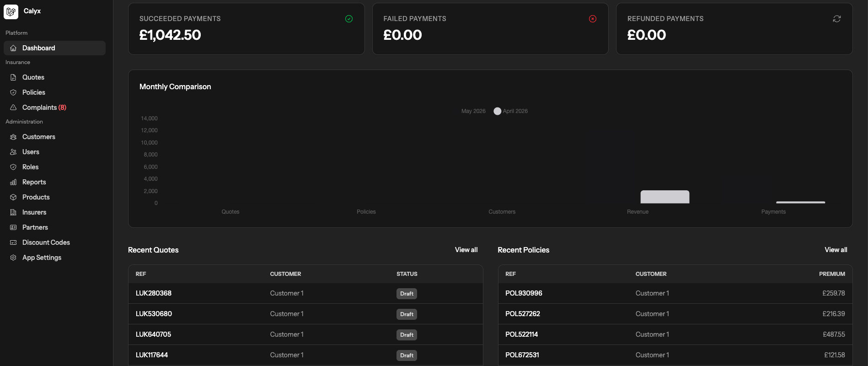Click the £487.55 premium value

point(834,334)
